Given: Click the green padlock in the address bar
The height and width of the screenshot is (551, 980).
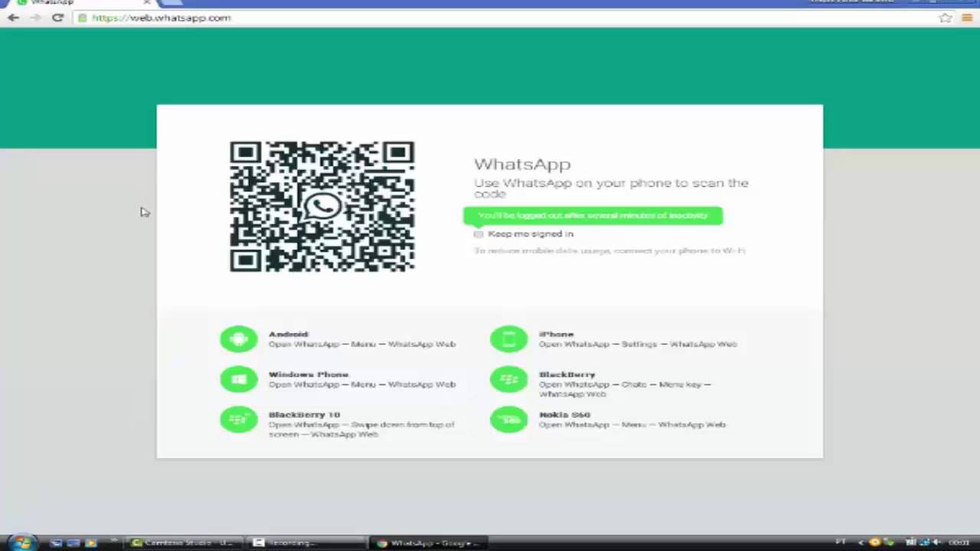Looking at the screenshot, I should click(x=82, y=18).
